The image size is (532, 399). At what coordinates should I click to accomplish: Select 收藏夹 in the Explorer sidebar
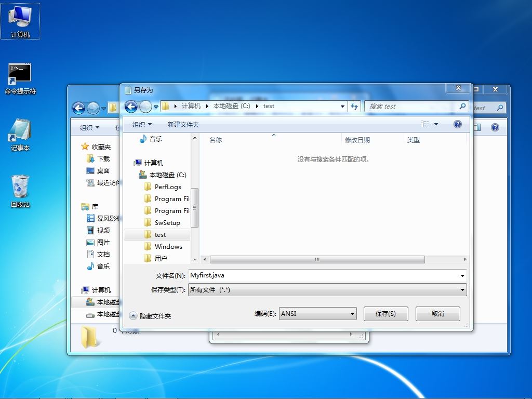96,147
